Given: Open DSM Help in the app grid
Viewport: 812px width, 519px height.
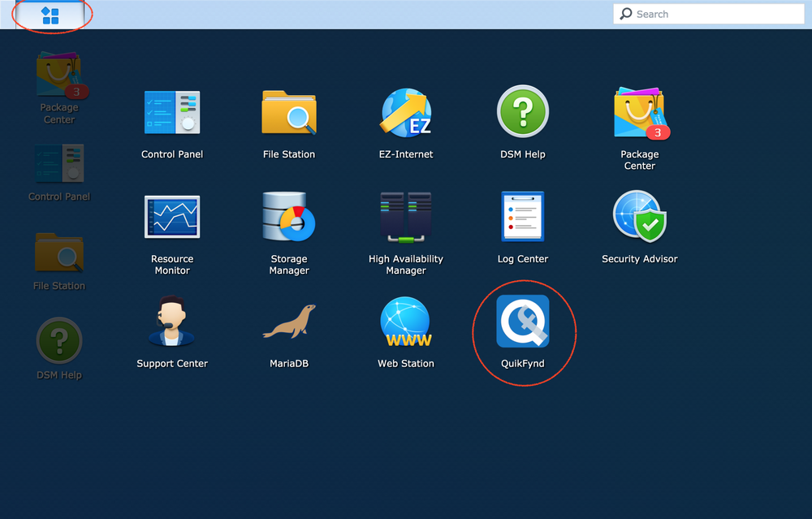Looking at the screenshot, I should pos(522,123).
